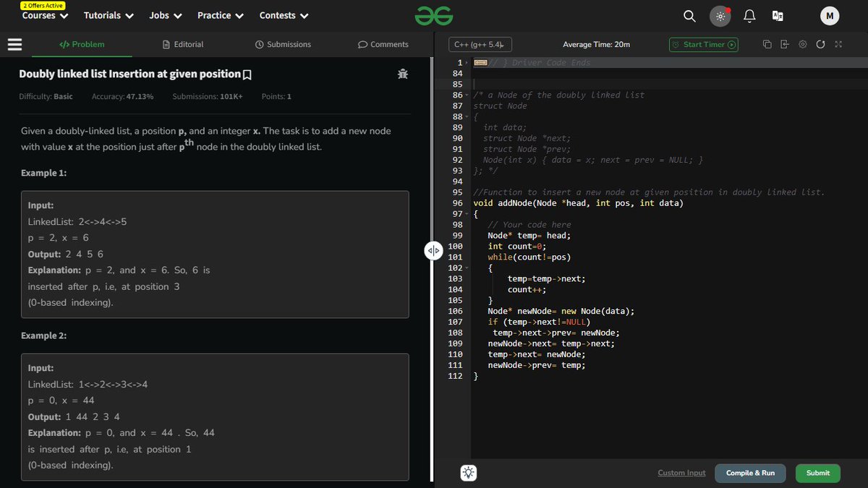The image size is (868, 488).
Task: Open the language translate icon
Action: [778, 16]
